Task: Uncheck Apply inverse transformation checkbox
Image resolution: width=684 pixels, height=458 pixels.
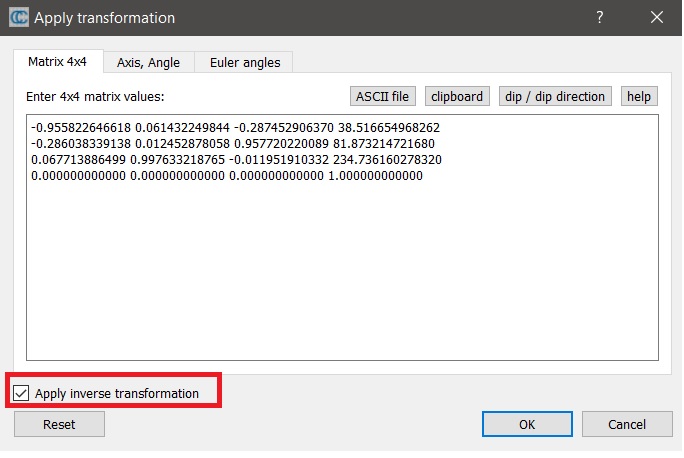Action: point(22,393)
